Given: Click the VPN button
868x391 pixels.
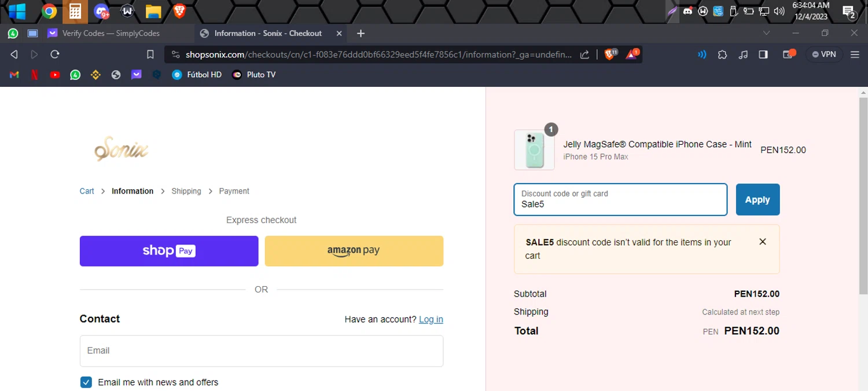Looking at the screenshot, I should [x=825, y=54].
